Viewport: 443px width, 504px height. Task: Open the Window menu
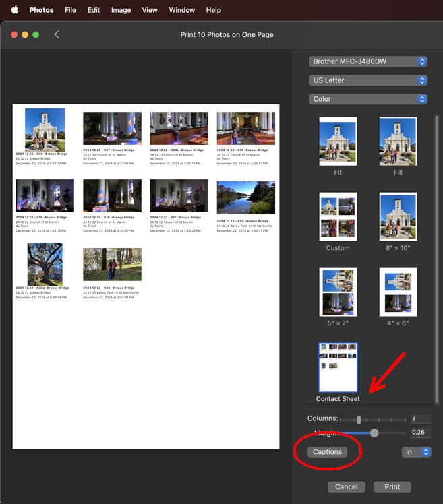(182, 10)
